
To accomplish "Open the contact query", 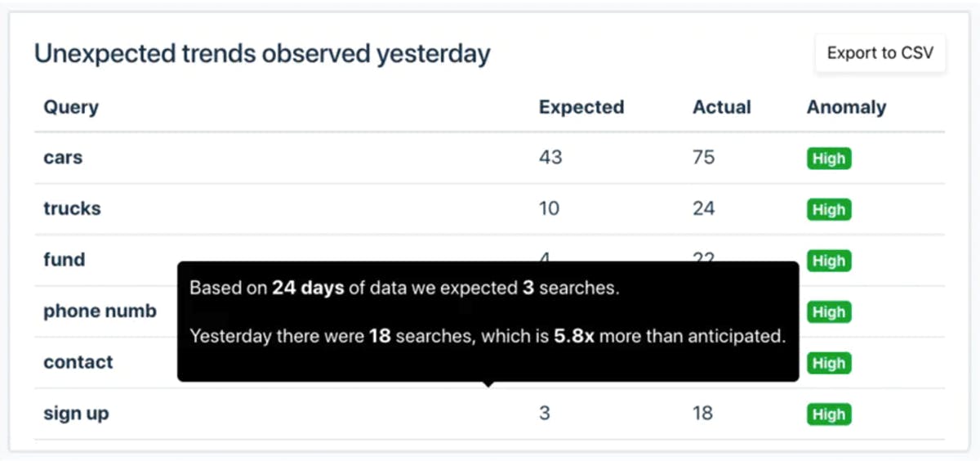I will tap(78, 362).
